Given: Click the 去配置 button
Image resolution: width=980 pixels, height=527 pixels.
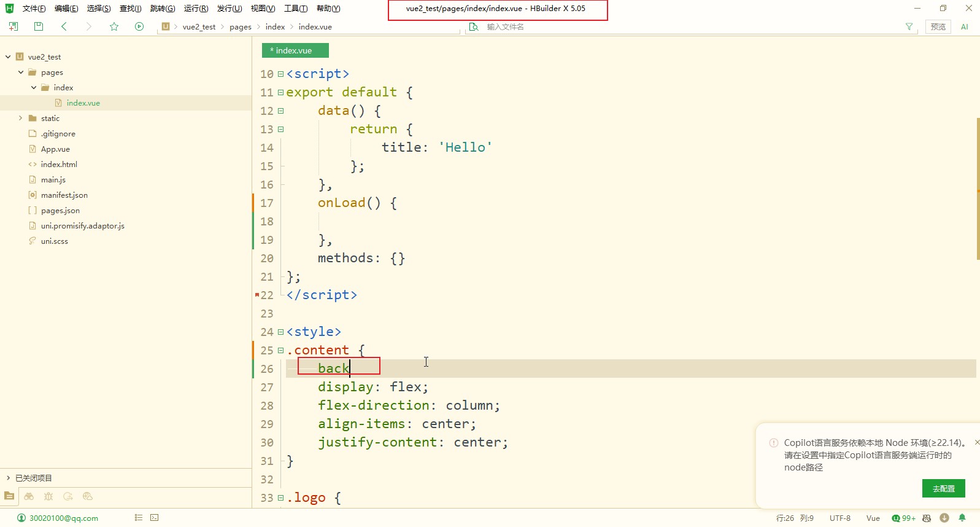Looking at the screenshot, I should [943, 488].
